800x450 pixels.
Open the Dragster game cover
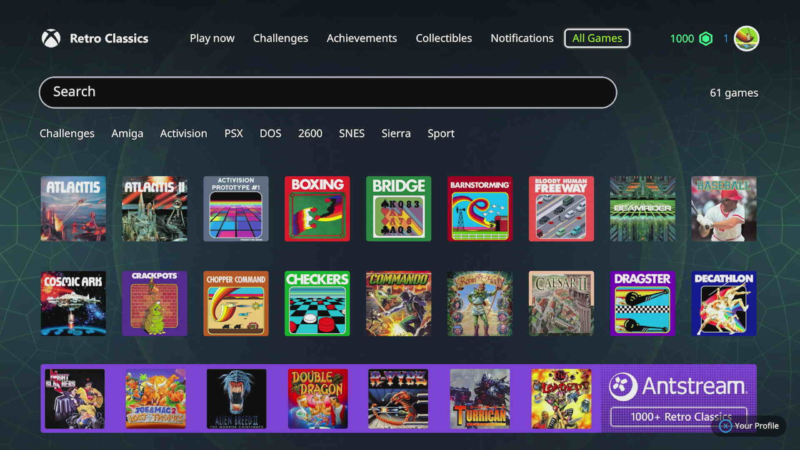tap(642, 304)
